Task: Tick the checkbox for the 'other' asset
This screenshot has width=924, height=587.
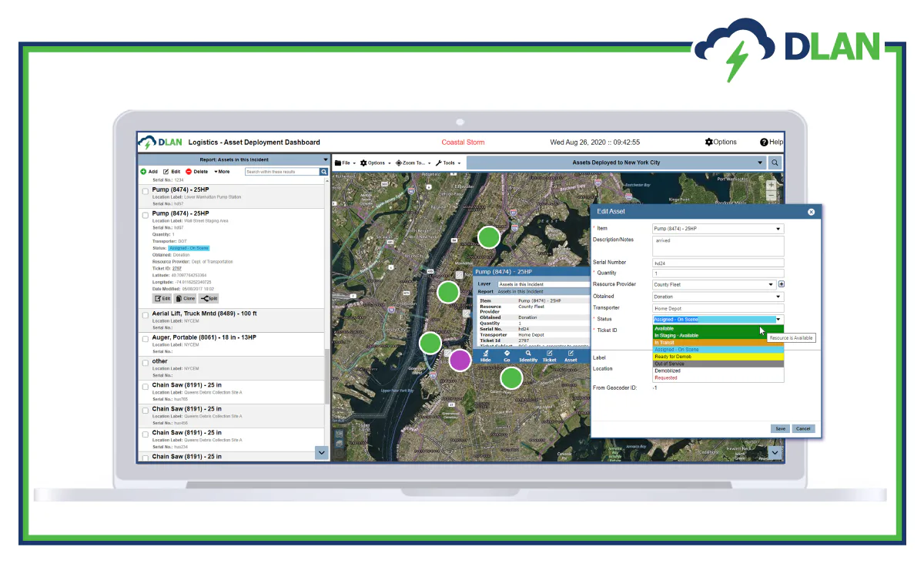Action: (x=146, y=363)
